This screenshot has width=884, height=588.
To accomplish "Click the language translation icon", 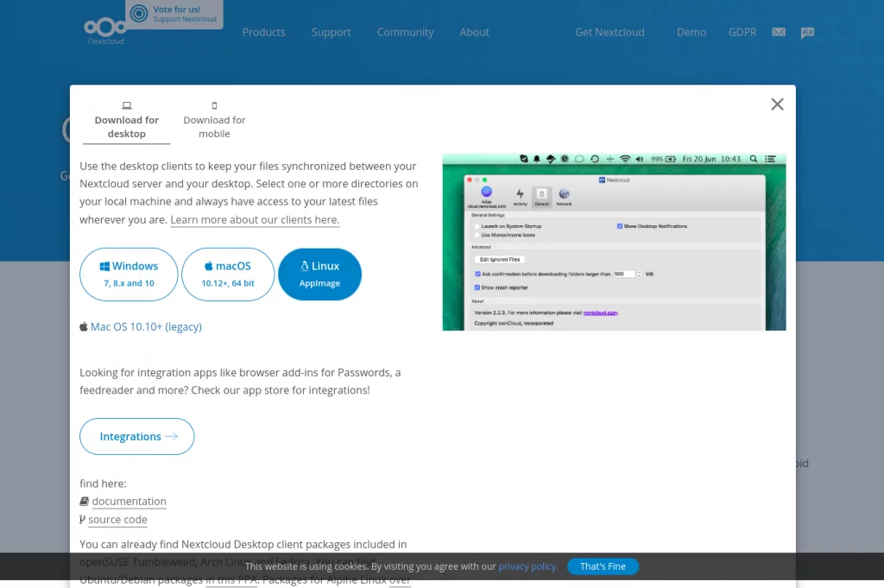I will (807, 33).
